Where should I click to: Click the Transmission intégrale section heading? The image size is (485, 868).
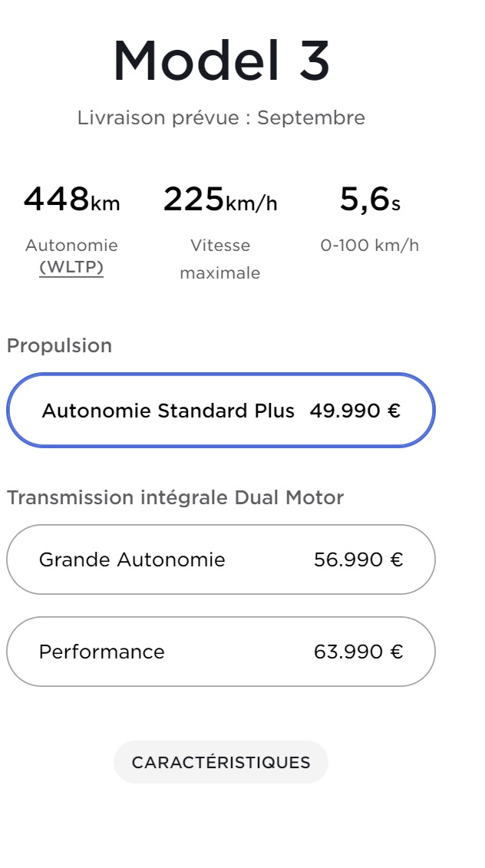click(115, 497)
